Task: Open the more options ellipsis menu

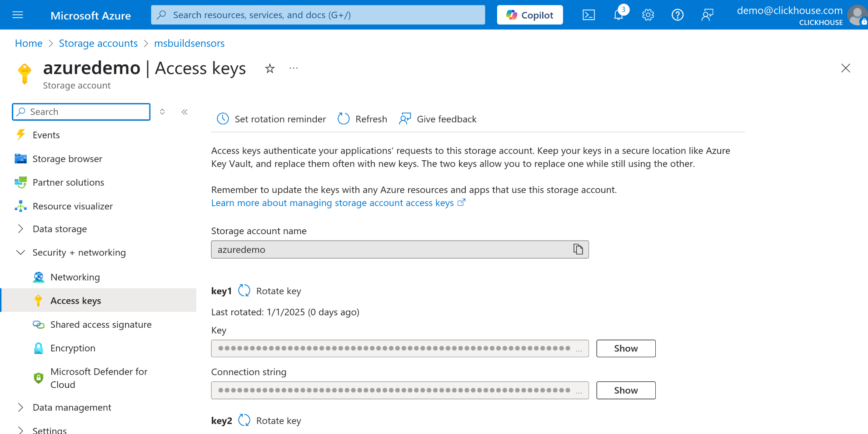Action: point(293,68)
